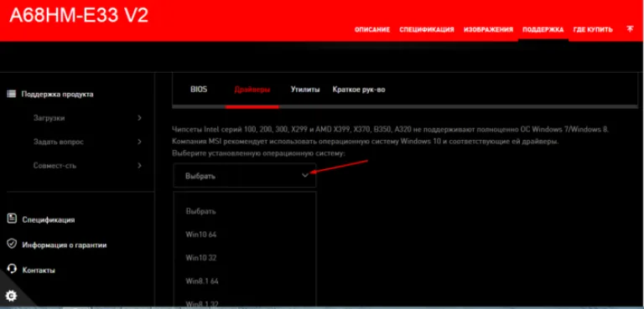644x309 pixels.
Task: Open the Спецификация link in the sidebar
Action: 49,219
